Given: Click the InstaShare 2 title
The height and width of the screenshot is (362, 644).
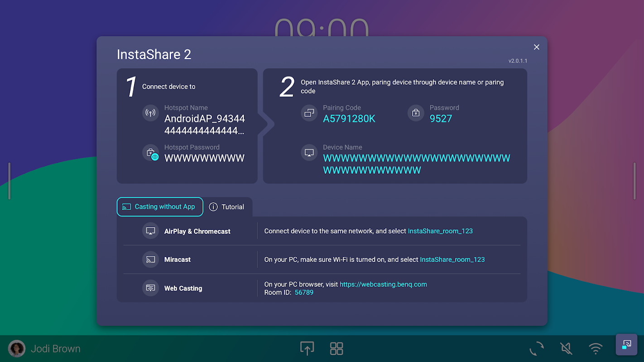Looking at the screenshot, I should pyautogui.click(x=154, y=54).
